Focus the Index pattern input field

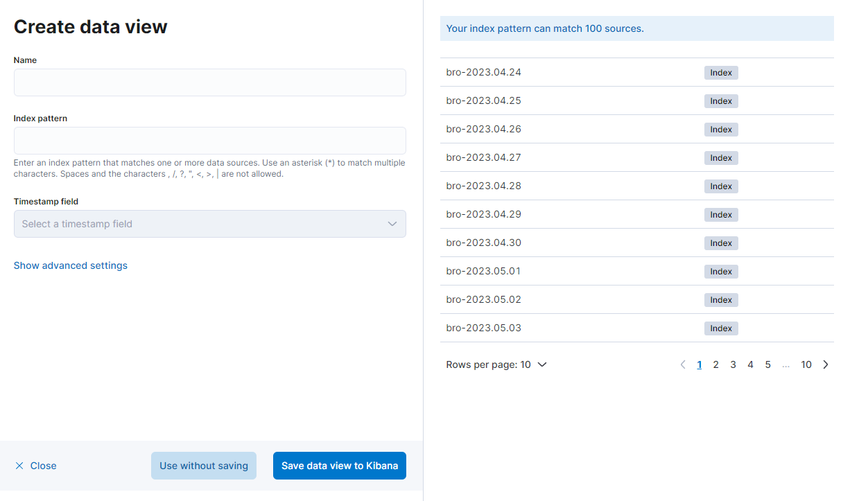[209, 141]
